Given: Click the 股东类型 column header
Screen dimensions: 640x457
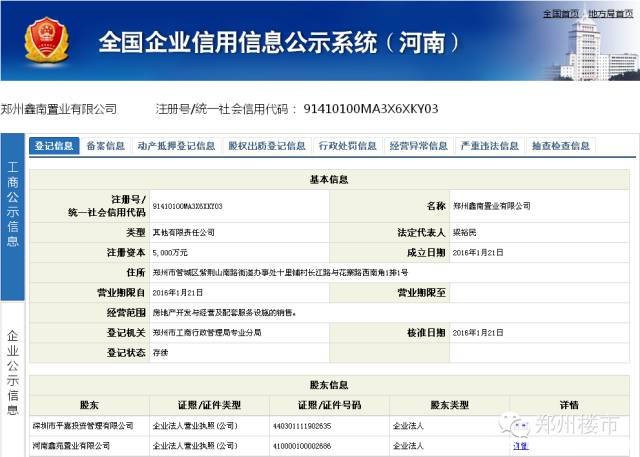Looking at the screenshot, I should (x=449, y=405).
